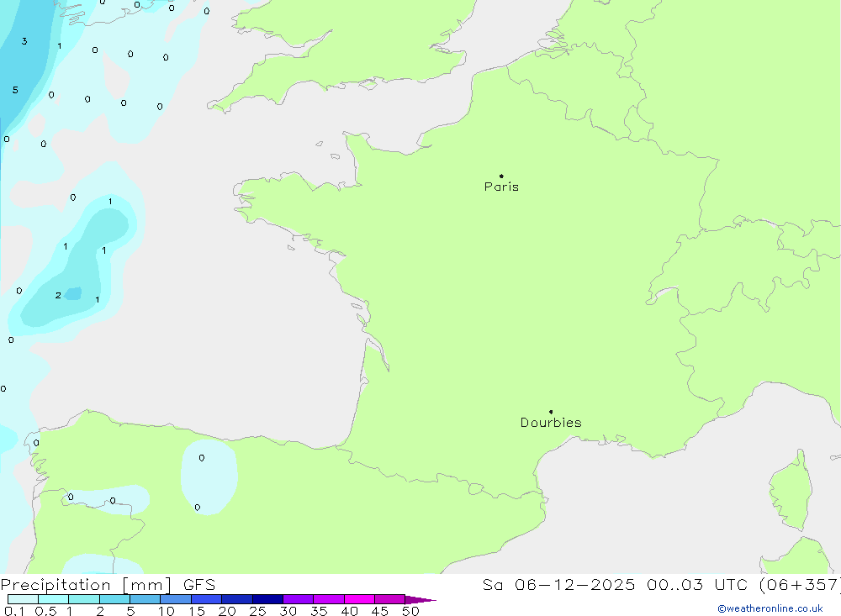
Task: Click the legend value label '0.5'
Action: click(45, 611)
